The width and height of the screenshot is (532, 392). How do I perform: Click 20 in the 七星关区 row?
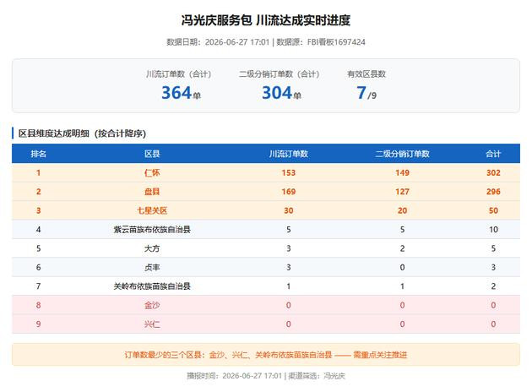pos(402,210)
